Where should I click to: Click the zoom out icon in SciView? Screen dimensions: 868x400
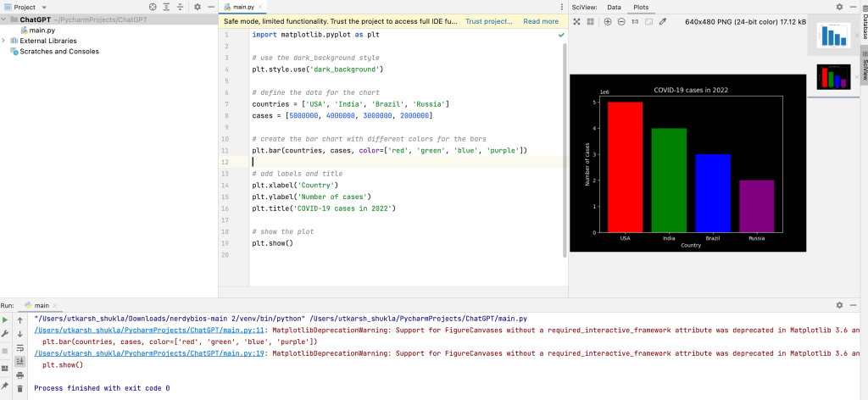(621, 21)
